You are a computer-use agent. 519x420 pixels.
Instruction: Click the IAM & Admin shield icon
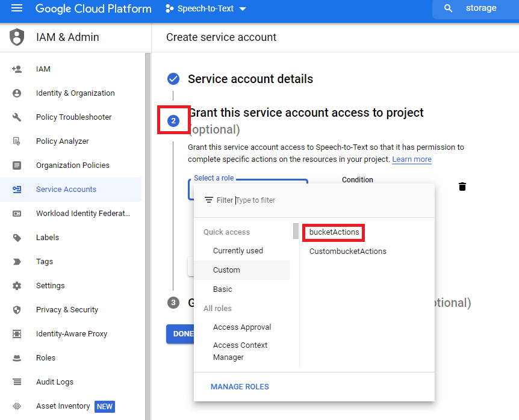coord(17,37)
